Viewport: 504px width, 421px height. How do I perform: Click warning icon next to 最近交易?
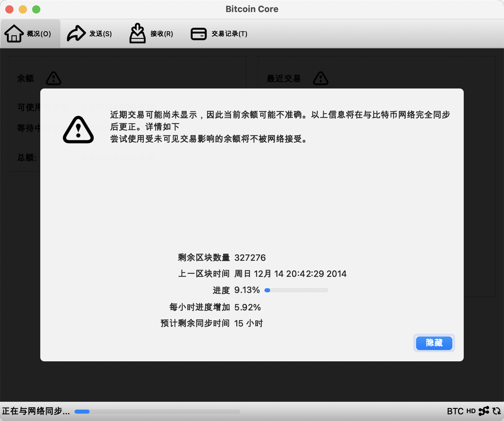pos(321,78)
